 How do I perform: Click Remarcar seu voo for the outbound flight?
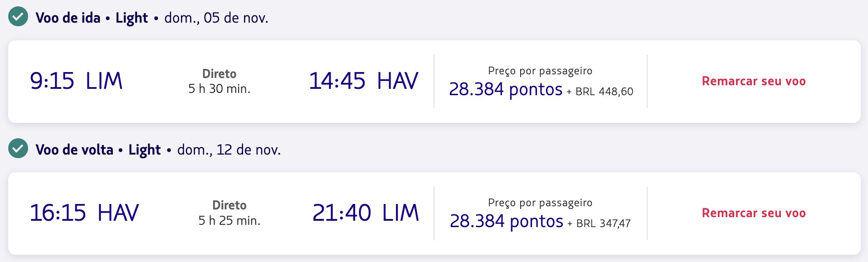tap(754, 81)
